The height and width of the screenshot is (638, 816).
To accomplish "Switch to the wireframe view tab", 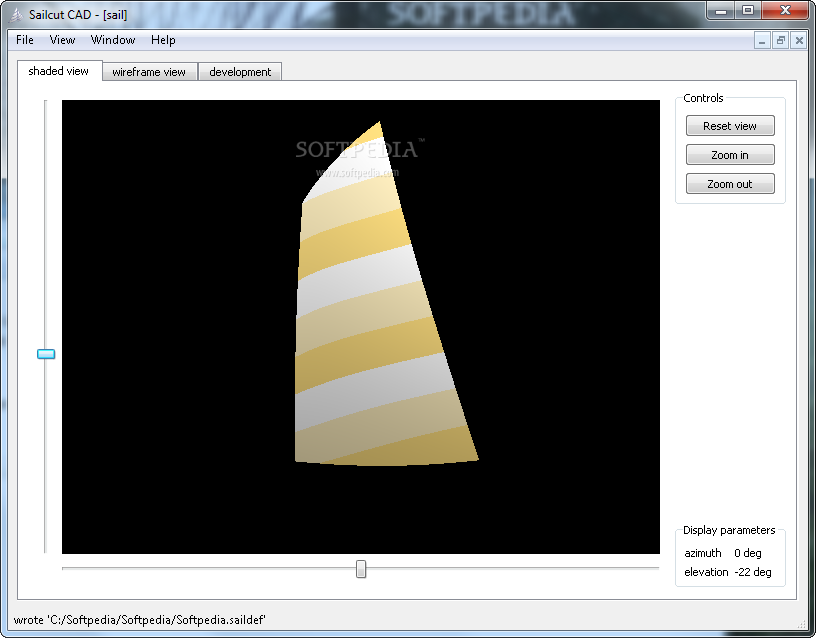I will [x=149, y=72].
